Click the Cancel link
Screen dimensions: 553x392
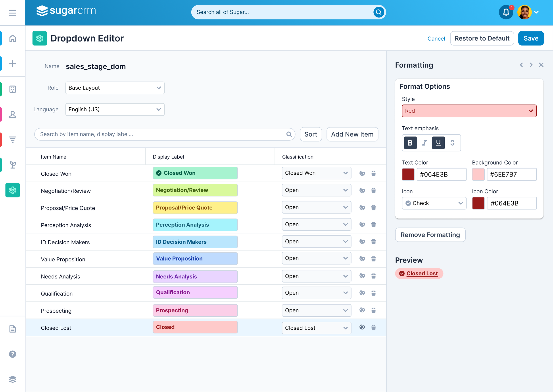pyautogui.click(x=436, y=39)
